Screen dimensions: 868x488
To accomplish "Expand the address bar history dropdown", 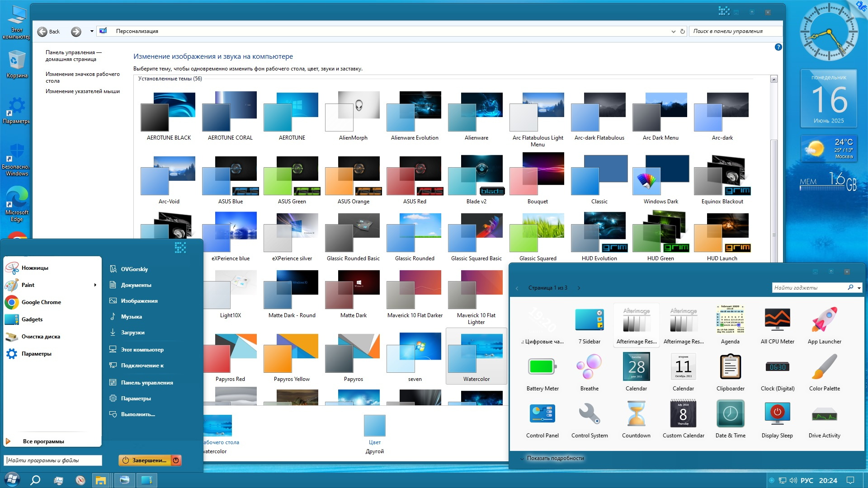I will click(x=674, y=31).
